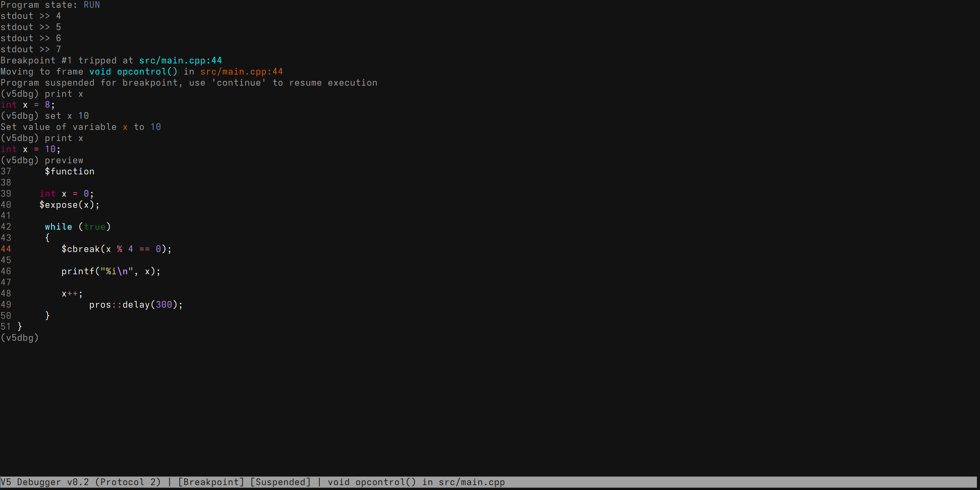980x490 pixels.
Task: Click the stdout >> 7 output line
Action: pyautogui.click(x=31, y=49)
